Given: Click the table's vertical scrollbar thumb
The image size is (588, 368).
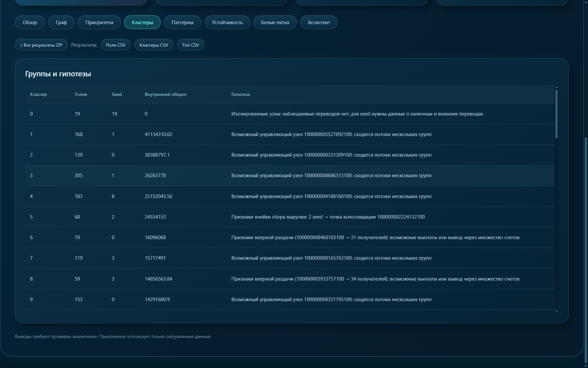Looking at the screenshot, I should click(556, 114).
